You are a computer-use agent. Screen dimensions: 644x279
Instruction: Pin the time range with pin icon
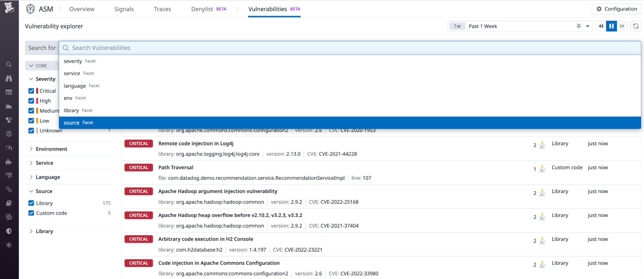[x=579, y=26]
